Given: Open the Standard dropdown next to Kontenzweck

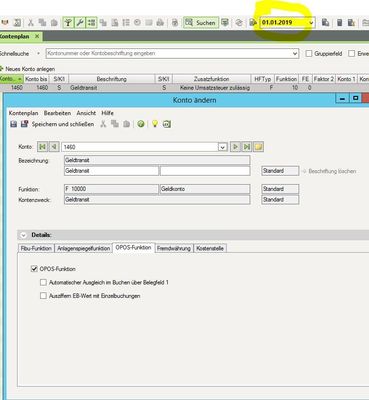Looking at the screenshot, I should click(280, 200).
